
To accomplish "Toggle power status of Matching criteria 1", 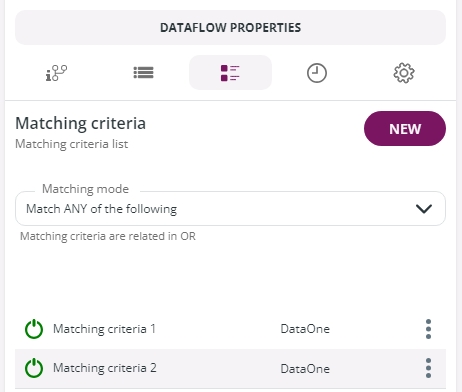I will click(x=34, y=329).
